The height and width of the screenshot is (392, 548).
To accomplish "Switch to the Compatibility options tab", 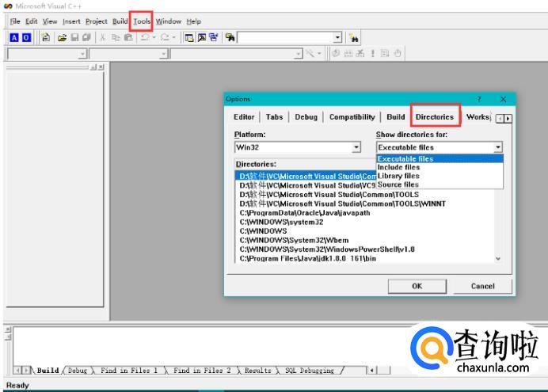I will point(352,116).
